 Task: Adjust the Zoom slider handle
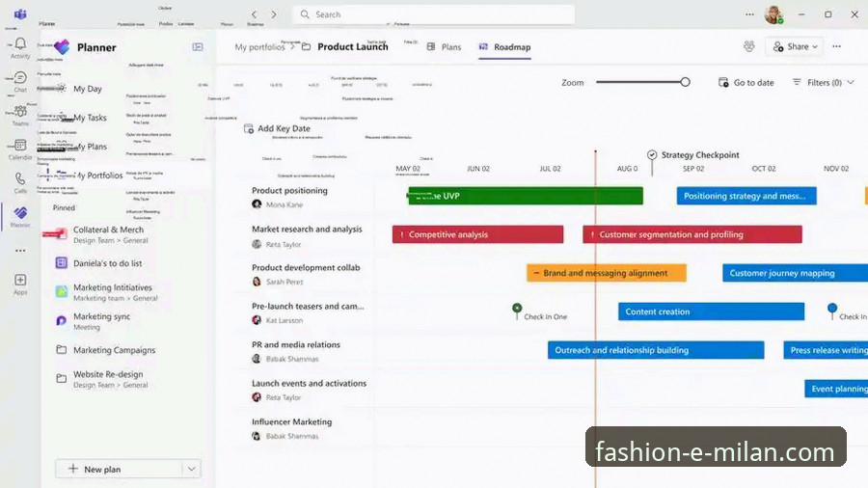coord(686,83)
